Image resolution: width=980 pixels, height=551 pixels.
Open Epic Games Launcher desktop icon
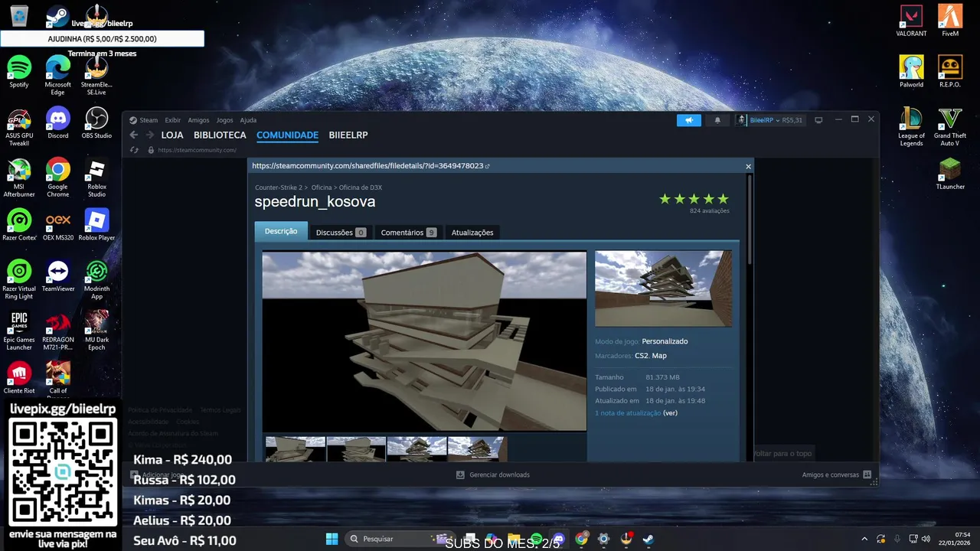(x=19, y=331)
